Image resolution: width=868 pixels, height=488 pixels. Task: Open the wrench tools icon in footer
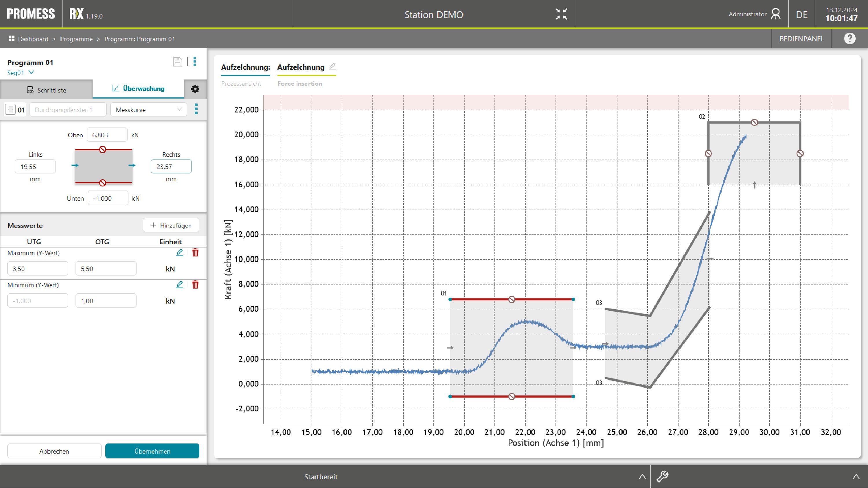point(662,476)
